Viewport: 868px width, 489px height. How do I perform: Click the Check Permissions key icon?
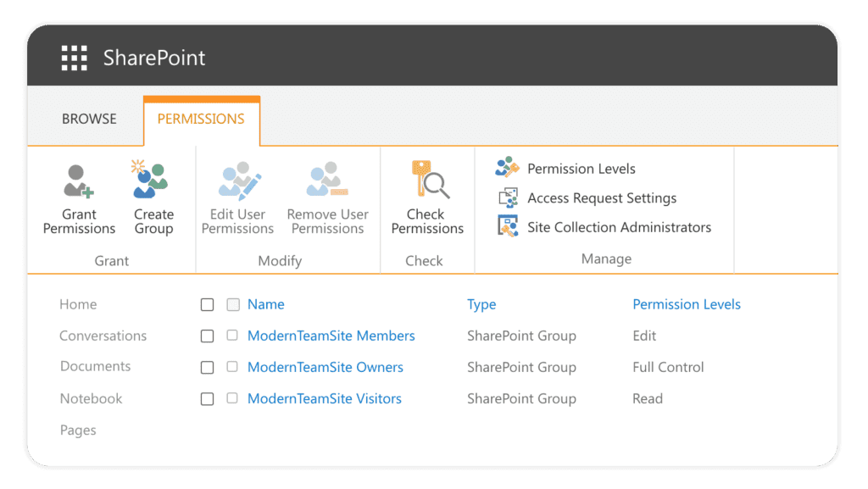[x=430, y=179]
